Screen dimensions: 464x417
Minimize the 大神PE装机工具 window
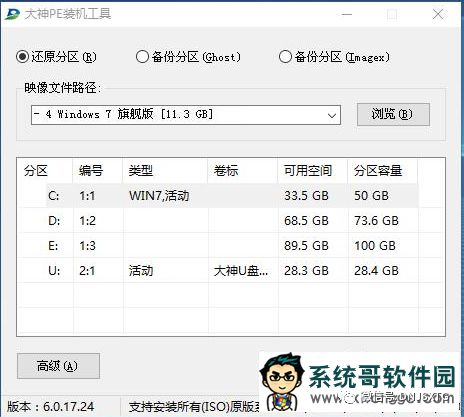tap(347, 14)
